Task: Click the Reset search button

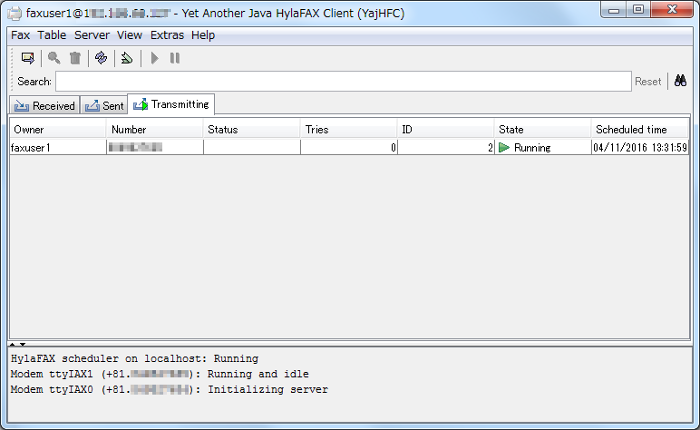Action: tap(648, 81)
